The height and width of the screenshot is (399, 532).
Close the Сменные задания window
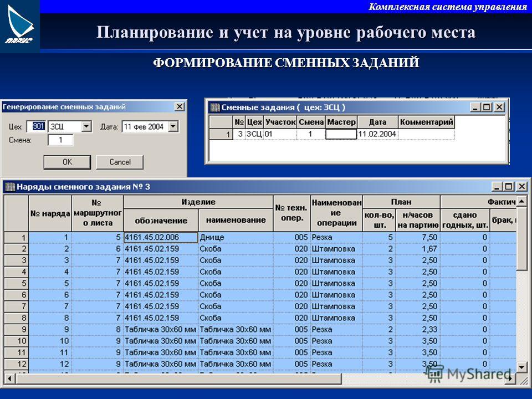coord(499,107)
